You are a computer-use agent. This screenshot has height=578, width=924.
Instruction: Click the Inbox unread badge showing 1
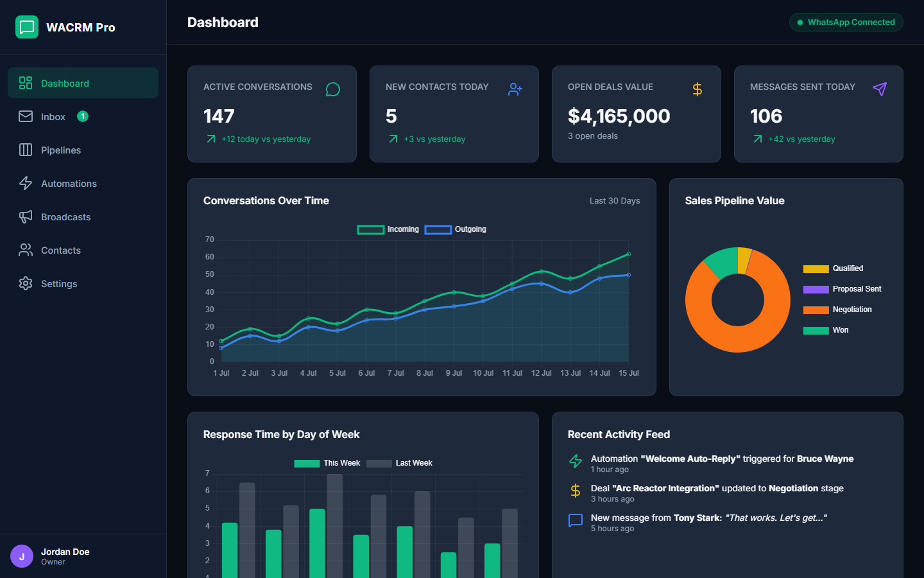[83, 116]
